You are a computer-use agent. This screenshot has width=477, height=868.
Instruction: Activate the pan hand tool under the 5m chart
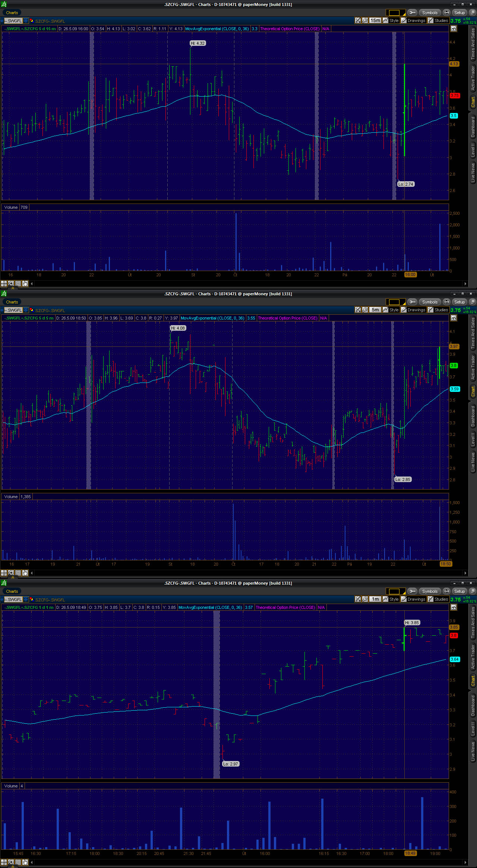point(25,573)
